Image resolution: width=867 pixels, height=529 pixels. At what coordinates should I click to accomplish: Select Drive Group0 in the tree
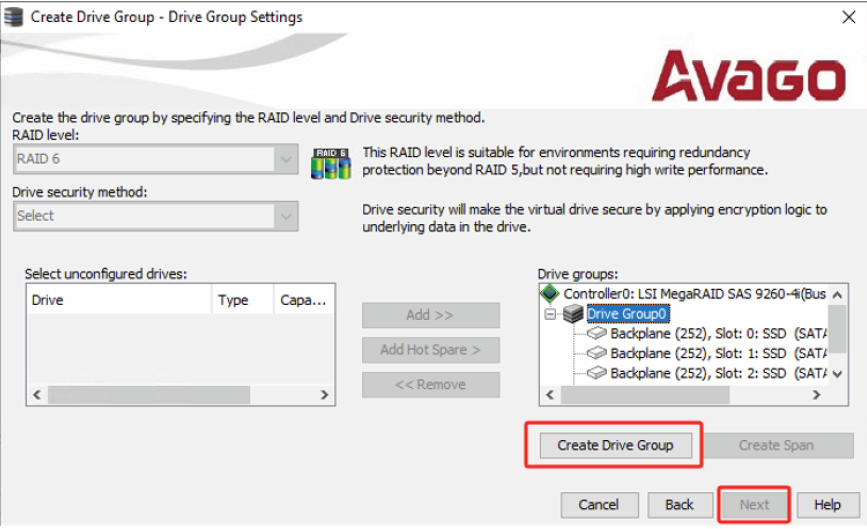click(627, 314)
